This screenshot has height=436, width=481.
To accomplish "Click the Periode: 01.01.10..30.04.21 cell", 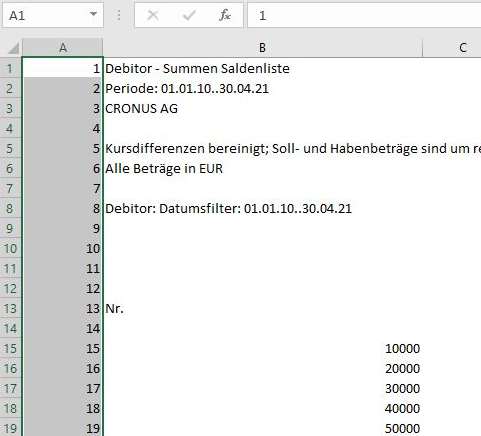I will tap(263, 88).
